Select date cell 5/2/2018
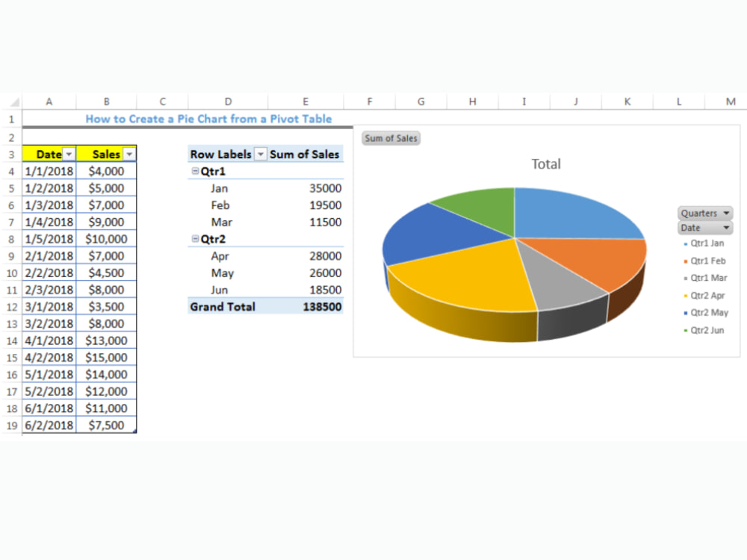This screenshot has height=560, width=747. [x=49, y=391]
